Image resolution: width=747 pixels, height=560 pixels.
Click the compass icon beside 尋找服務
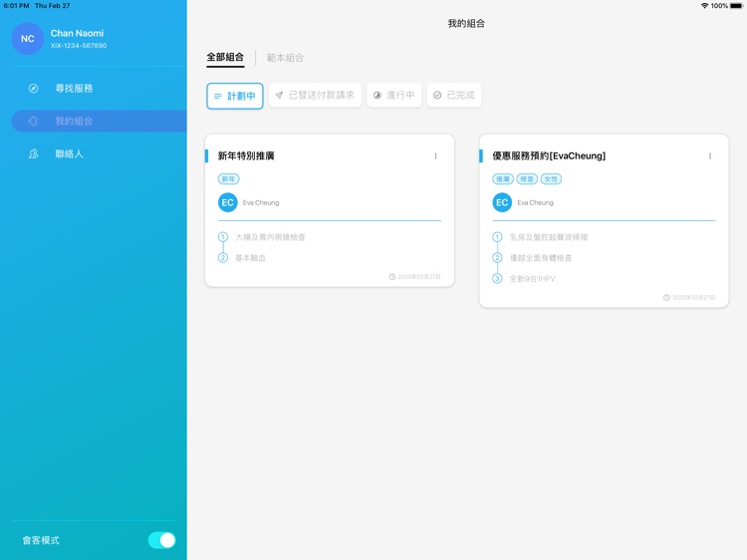[33, 88]
